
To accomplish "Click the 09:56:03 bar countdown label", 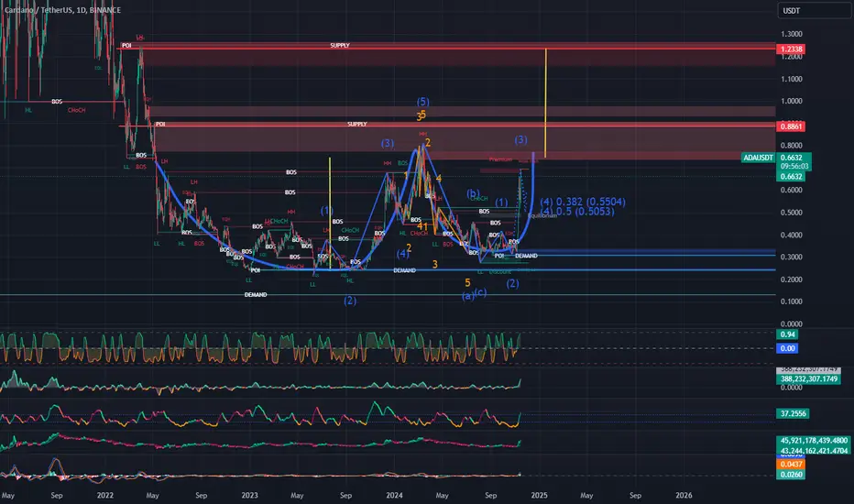I will click(x=794, y=166).
